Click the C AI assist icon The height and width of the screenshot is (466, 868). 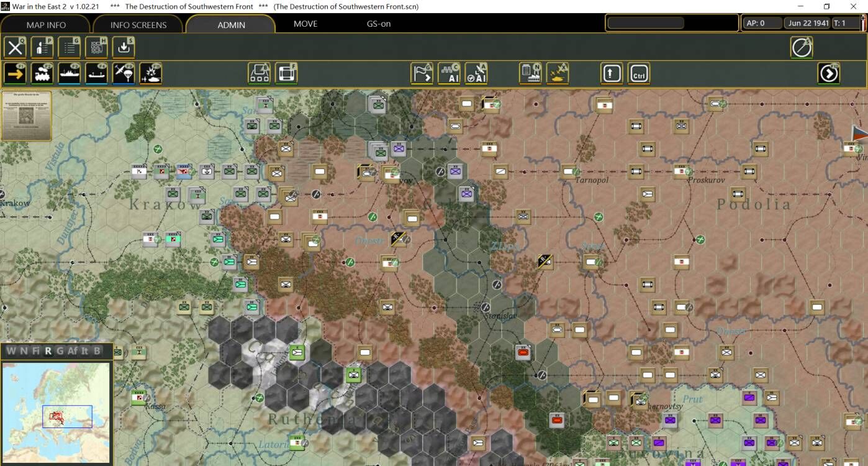449,73
